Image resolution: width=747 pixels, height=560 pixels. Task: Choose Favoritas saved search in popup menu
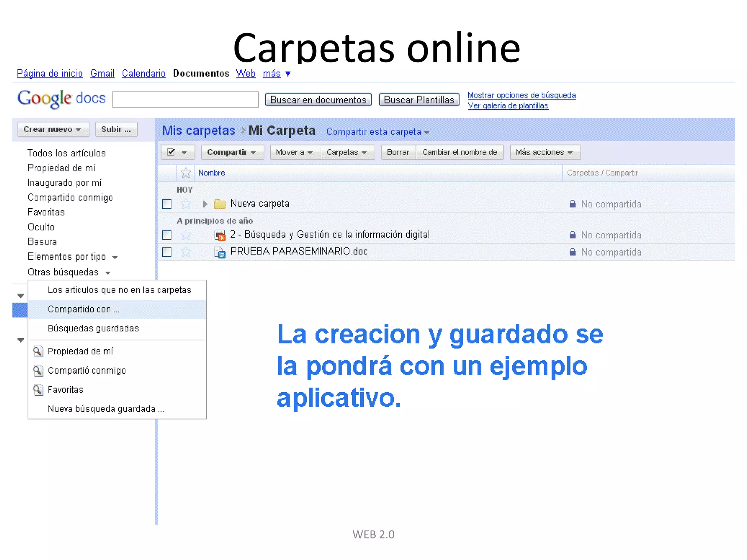[117, 390]
